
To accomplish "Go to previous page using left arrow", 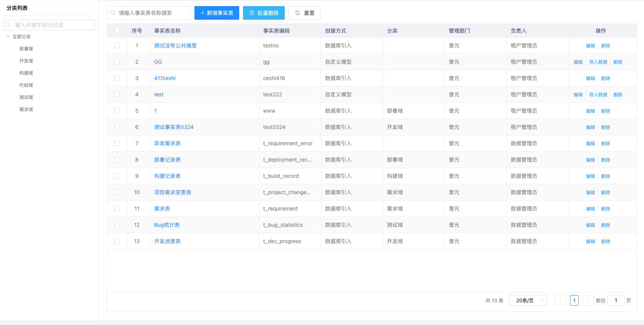I will (x=560, y=300).
